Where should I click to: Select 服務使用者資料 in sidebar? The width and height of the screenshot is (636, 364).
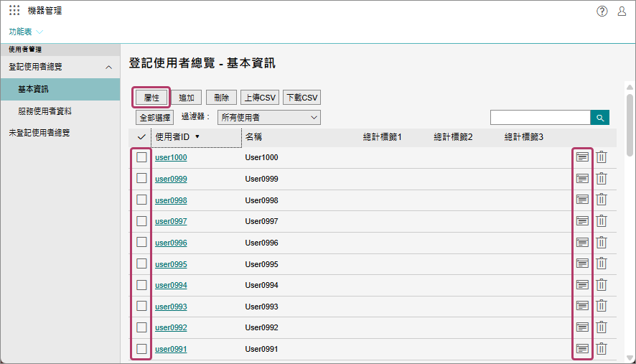pos(45,111)
